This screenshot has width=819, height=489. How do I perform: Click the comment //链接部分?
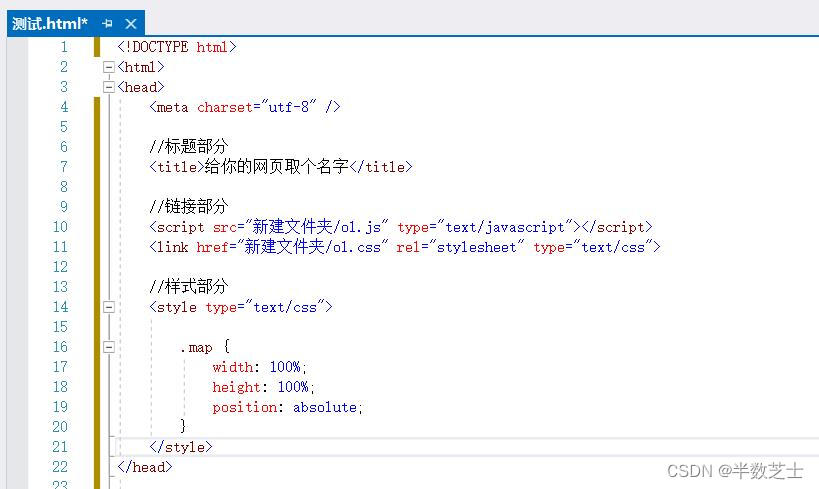pos(189,206)
